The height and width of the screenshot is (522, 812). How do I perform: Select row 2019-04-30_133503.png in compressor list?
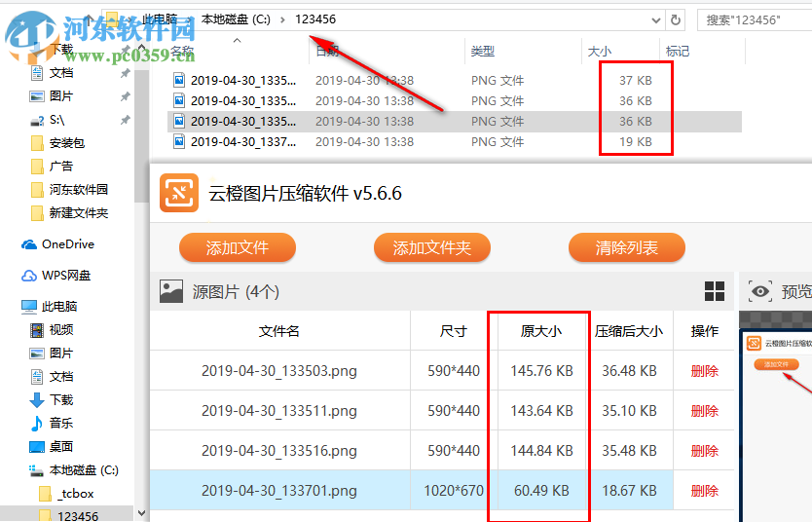442,371
